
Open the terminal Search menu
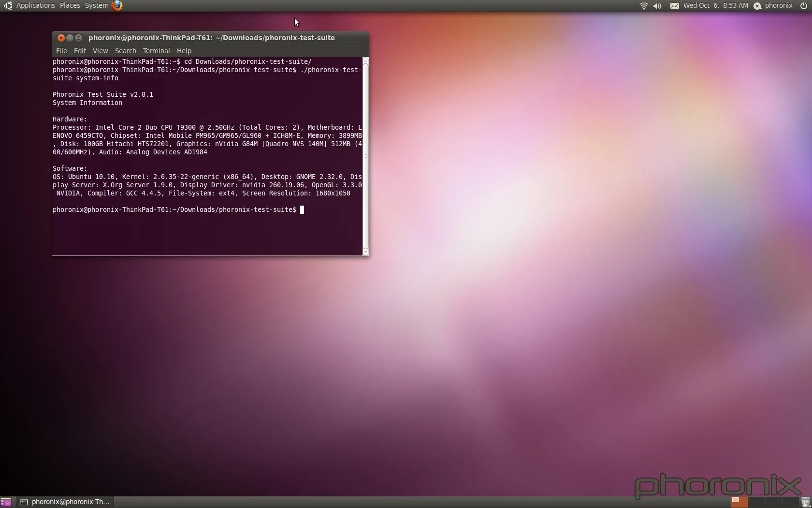point(126,51)
